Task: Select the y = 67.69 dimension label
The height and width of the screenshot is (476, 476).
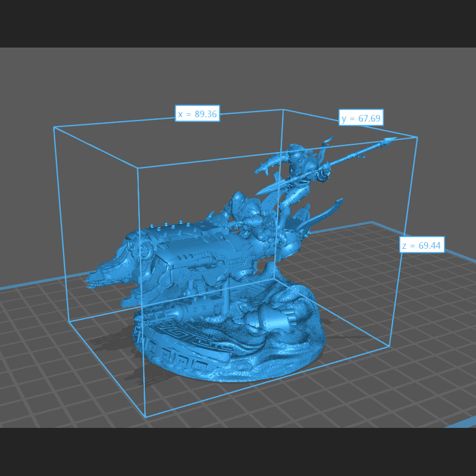Action: 361,118
